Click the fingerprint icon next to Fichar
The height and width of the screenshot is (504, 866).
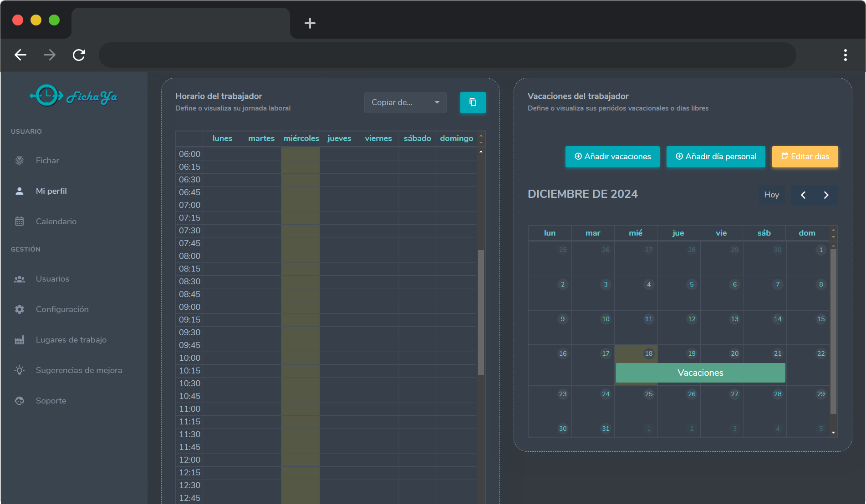pos(20,161)
